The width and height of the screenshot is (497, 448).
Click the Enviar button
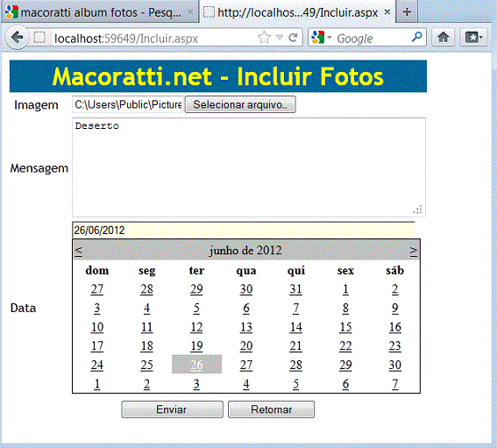click(x=172, y=409)
